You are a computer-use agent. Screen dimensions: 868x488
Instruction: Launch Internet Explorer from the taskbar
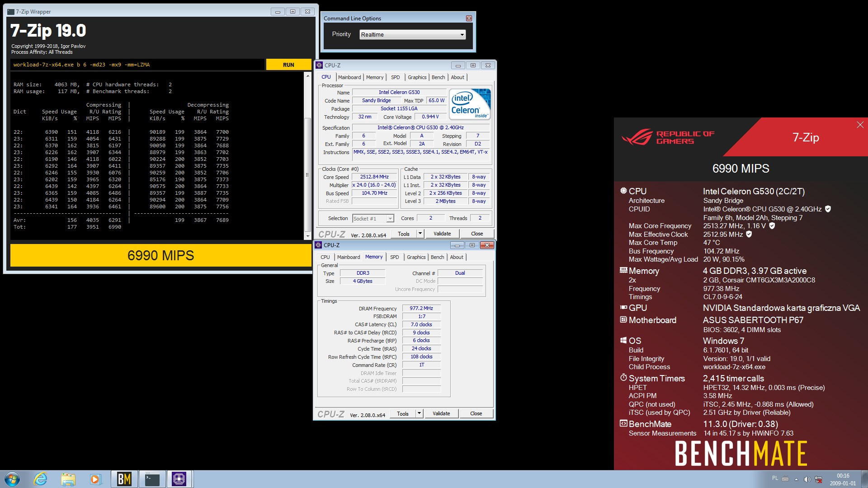(x=41, y=479)
